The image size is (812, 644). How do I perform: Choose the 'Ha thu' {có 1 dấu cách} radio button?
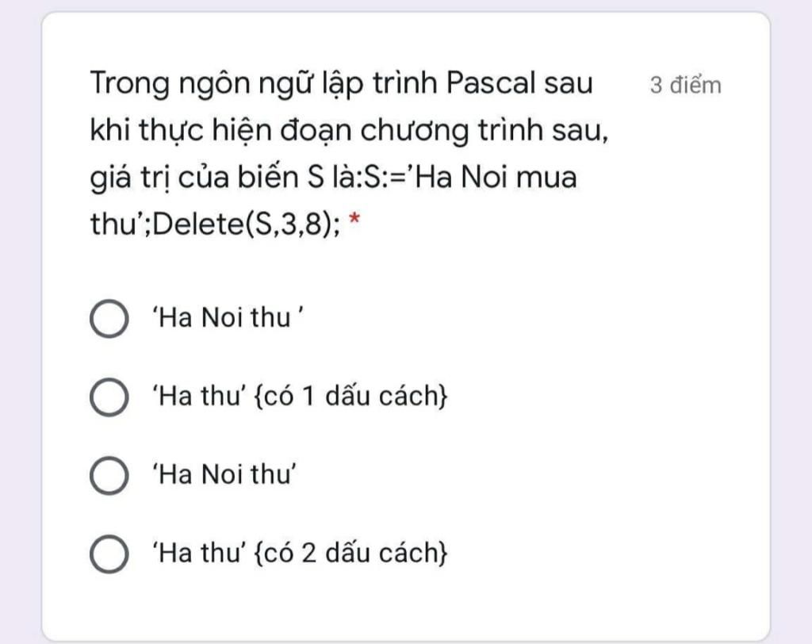[109, 397]
